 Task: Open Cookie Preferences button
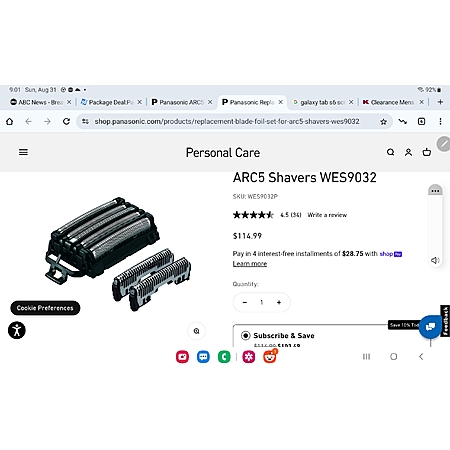pyautogui.click(x=45, y=308)
